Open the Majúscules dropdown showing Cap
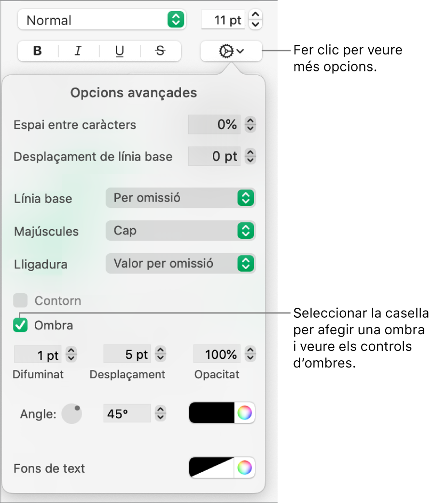The width and height of the screenshot is (434, 504). 181,231
